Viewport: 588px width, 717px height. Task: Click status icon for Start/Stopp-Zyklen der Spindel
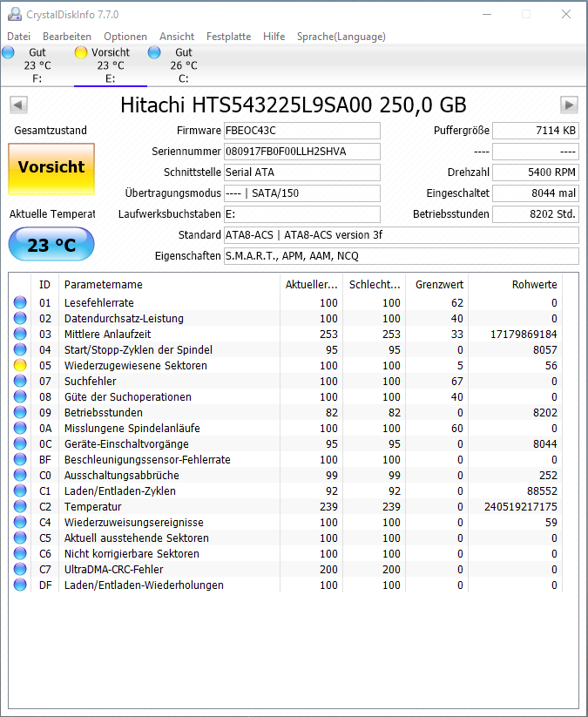pos(20,350)
